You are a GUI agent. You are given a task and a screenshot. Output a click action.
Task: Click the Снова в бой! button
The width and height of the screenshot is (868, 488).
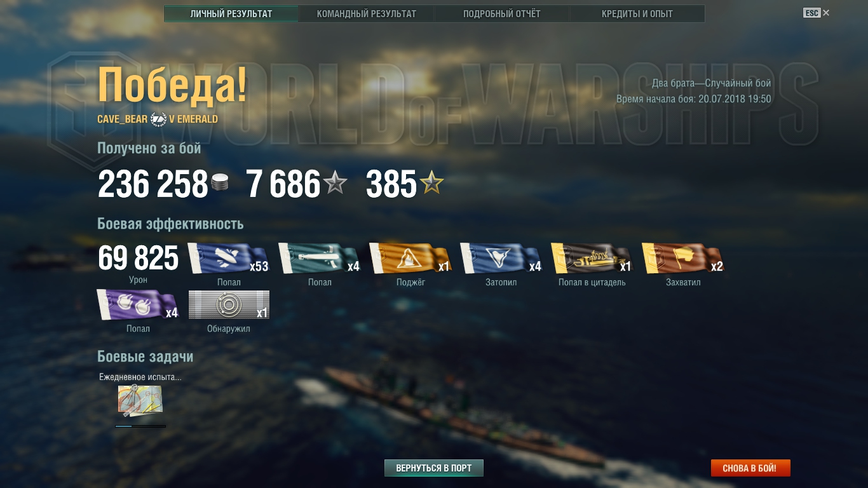coord(750,468)
